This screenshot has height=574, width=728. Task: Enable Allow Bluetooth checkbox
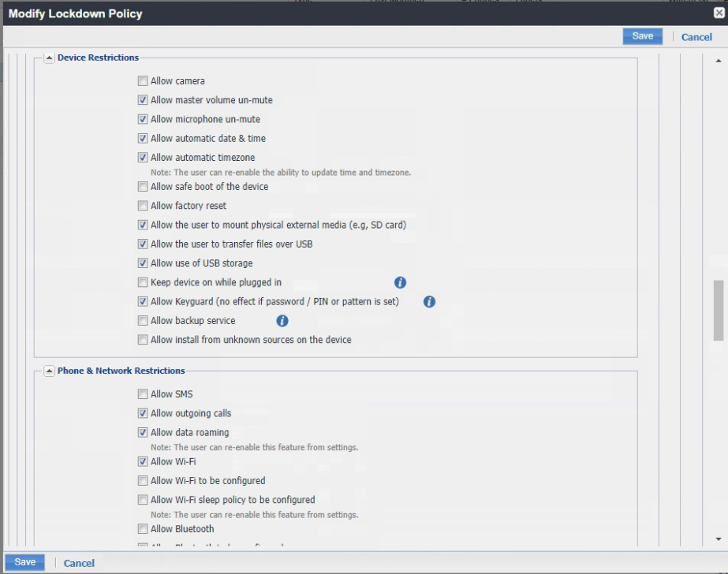point(143,529)
